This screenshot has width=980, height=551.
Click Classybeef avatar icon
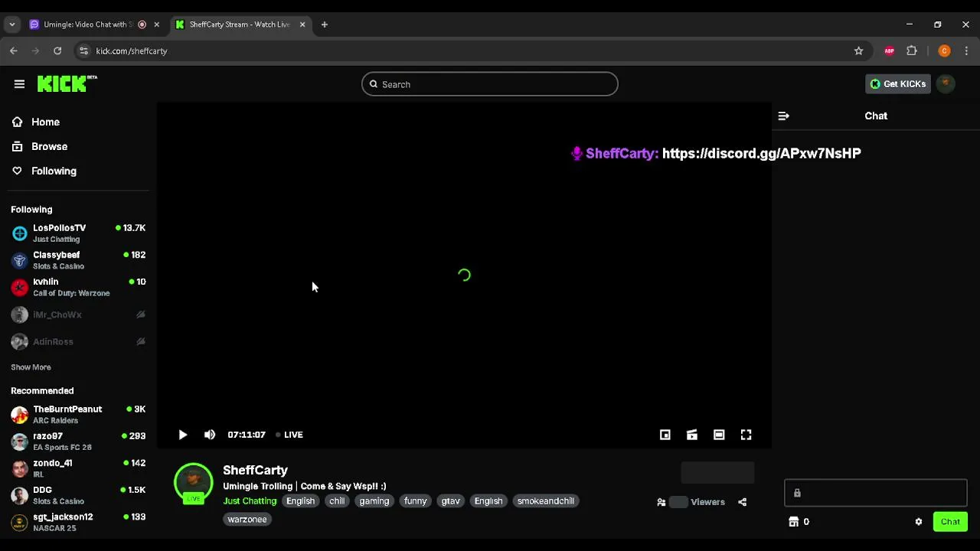click(20, 260)
